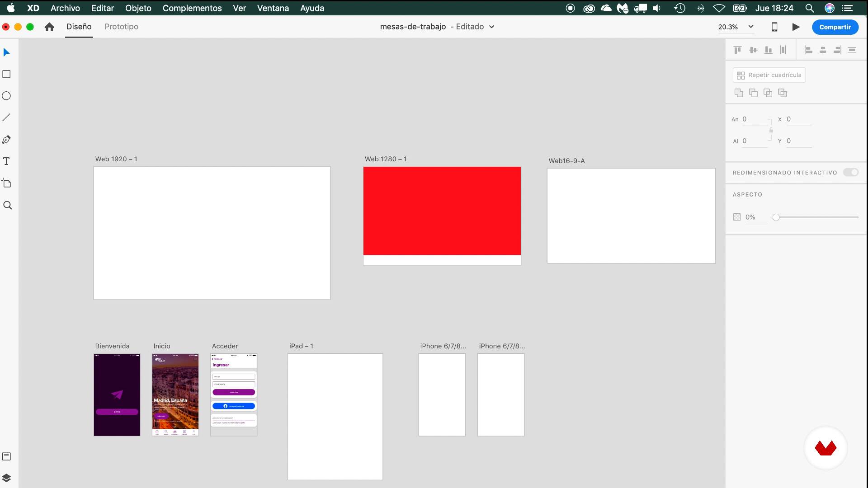Open the zoom percentage dropdown
The image size is (868, 488).
[x=751, y=27]
